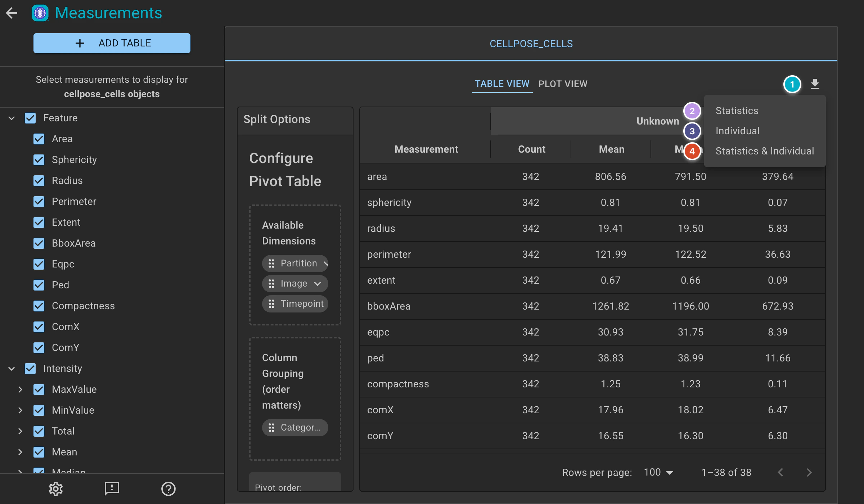Open the Rows per page dropdown
Image resolution: width=864 pixels, height=504 pixels.
point(658,472)
